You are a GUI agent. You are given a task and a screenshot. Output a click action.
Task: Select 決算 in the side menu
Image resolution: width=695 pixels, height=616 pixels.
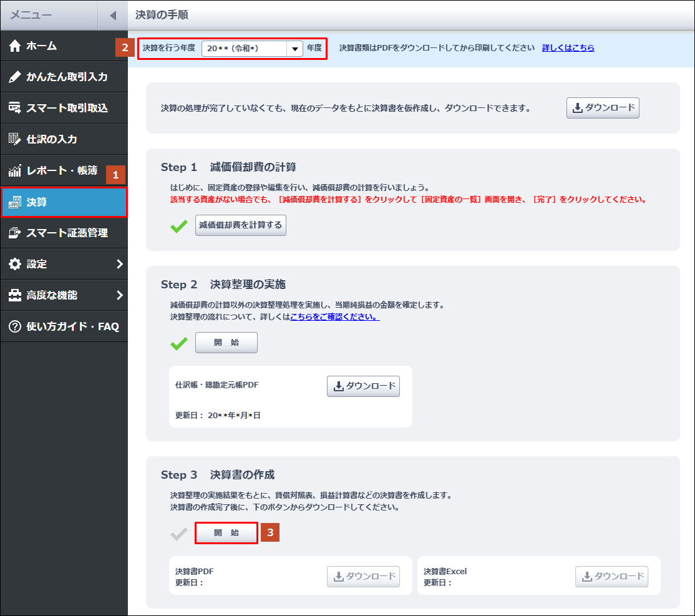coord(64,202)
